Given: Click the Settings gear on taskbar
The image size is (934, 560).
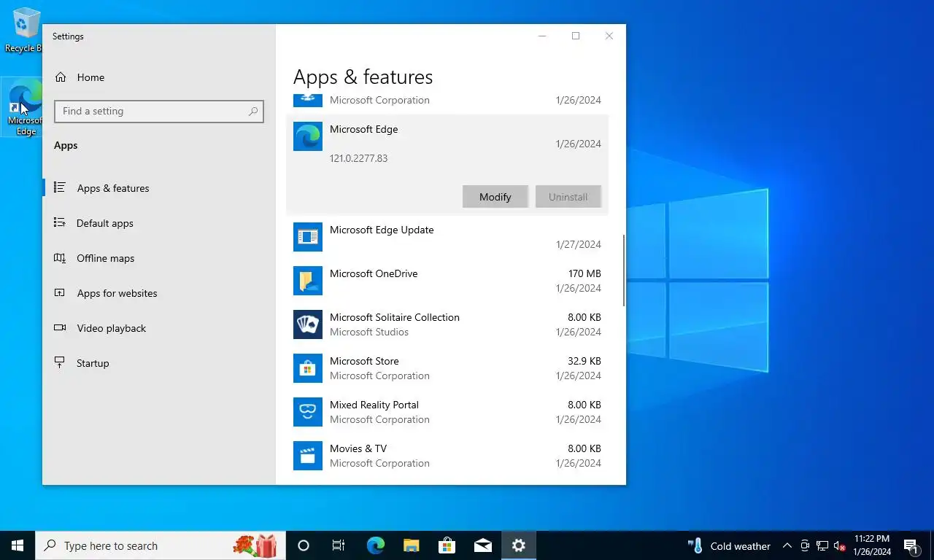Looking at the screenshot, I should click(x=519, y=545).
